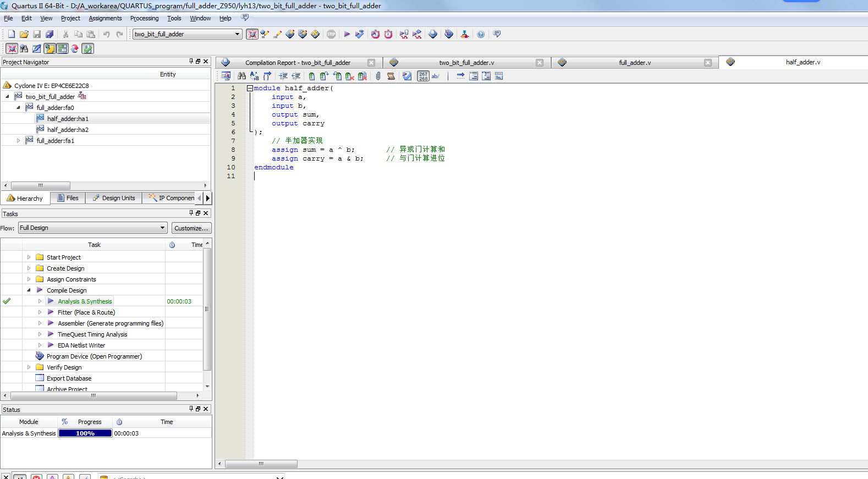The image size is (868, 479).
Task: Collapse the module code fold box at line 1
Action: click(250, 88)
